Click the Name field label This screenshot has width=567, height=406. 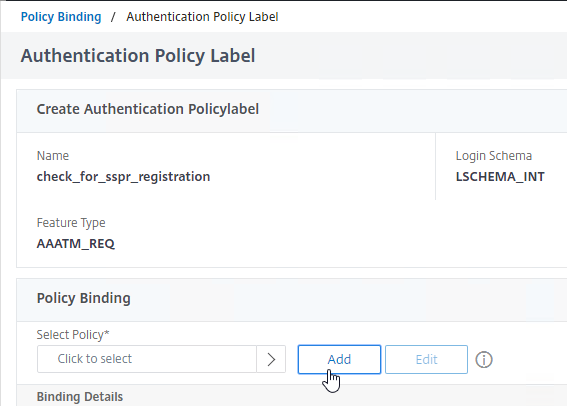(x=53, y=156)
